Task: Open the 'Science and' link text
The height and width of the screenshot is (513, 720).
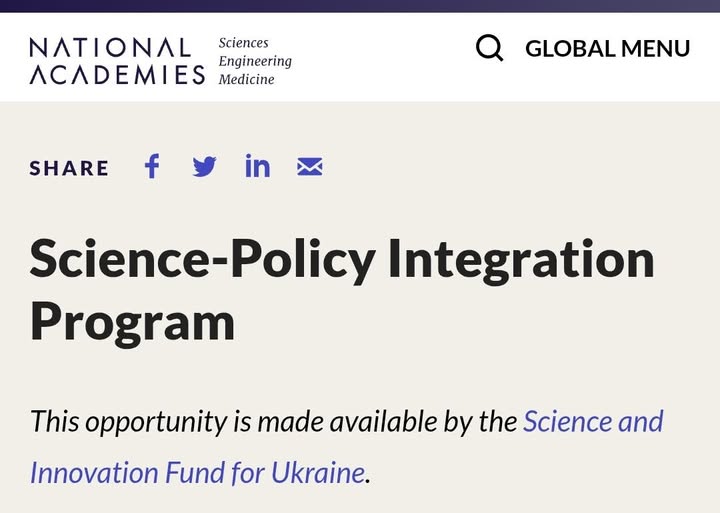Action: [593, 421]
